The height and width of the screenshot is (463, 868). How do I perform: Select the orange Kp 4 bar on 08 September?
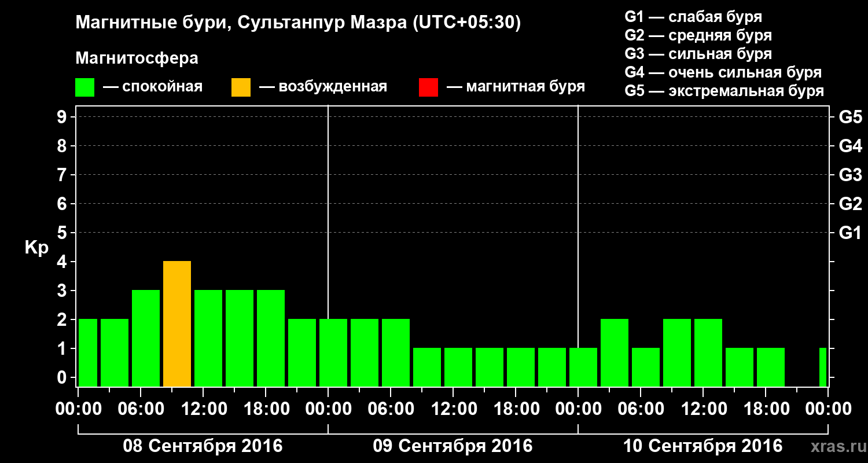pyautogui.click(x=177, y=324)
